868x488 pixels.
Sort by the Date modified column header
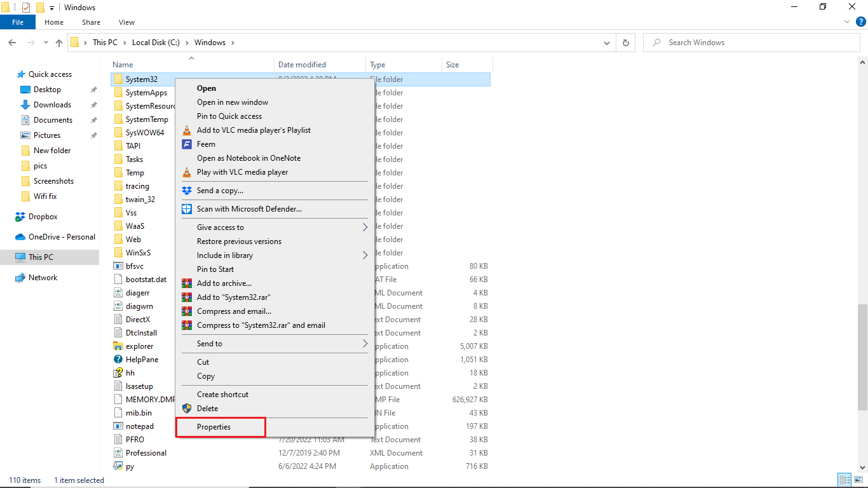point(320,65)
